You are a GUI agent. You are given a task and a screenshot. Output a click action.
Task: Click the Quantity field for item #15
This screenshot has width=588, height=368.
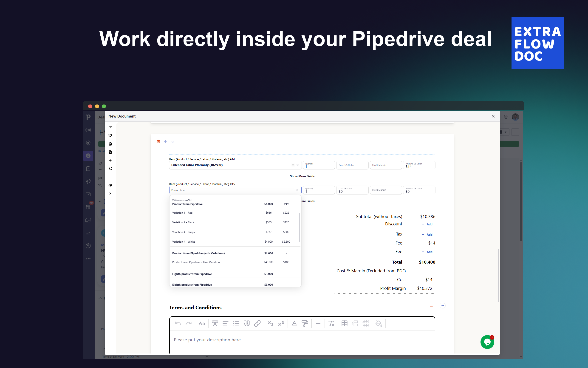319,190
